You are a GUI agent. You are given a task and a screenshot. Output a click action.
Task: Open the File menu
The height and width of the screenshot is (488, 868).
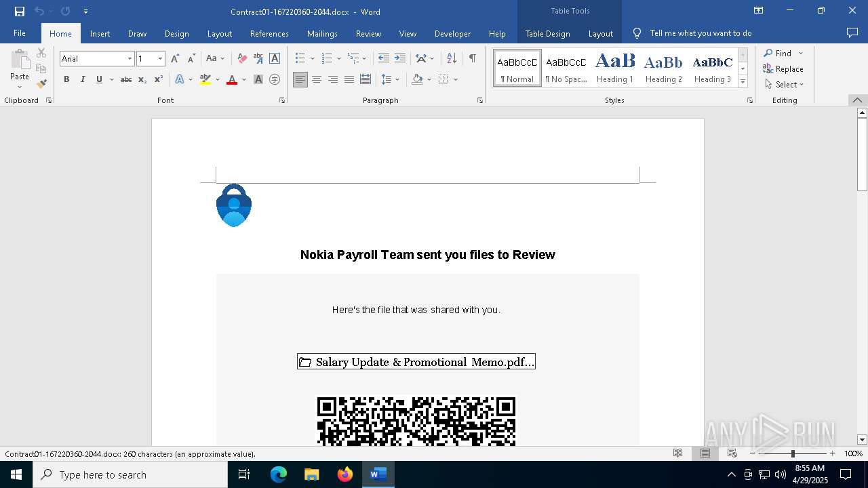pyautogui.click(x=20, y=33)
